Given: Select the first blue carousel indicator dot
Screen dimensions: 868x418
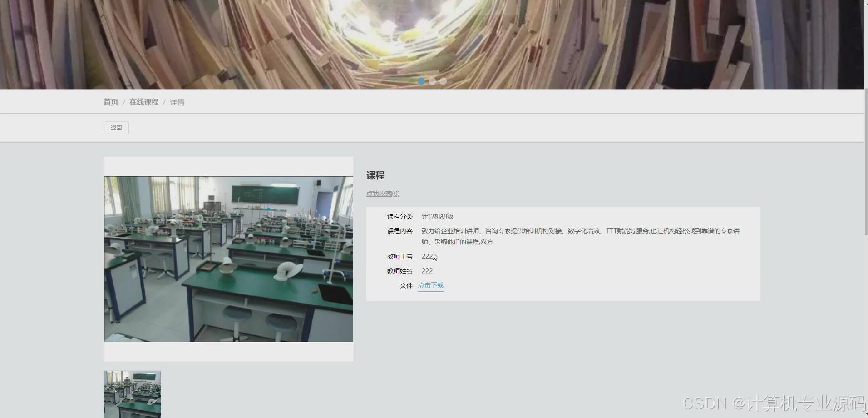Looking at the screenshot, I should (x=421, y=81).
